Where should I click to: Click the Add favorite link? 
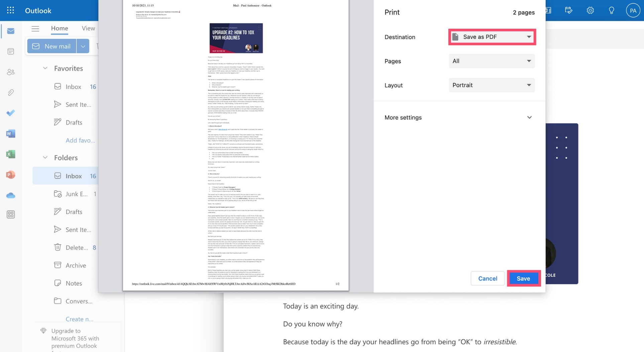80,140
